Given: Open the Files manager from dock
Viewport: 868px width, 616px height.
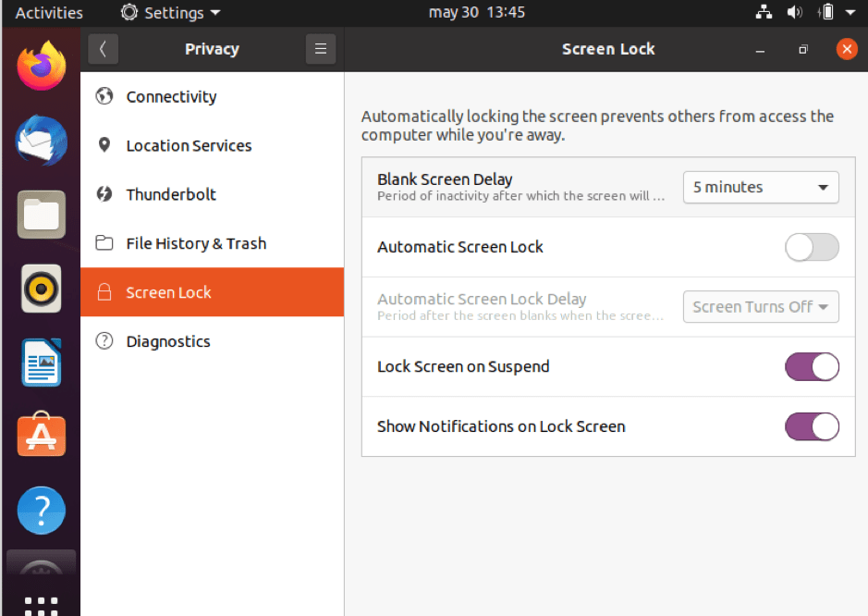Looking at the screenshot, I should pos(41,215).
